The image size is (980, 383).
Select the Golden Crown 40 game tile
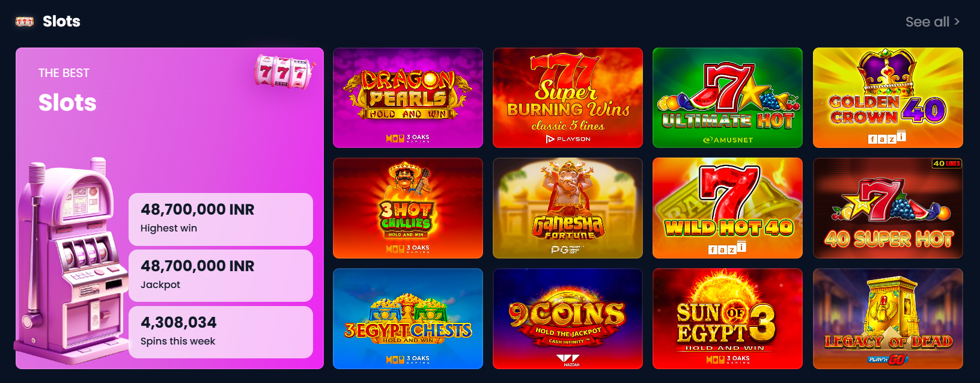tap(888, 98)
